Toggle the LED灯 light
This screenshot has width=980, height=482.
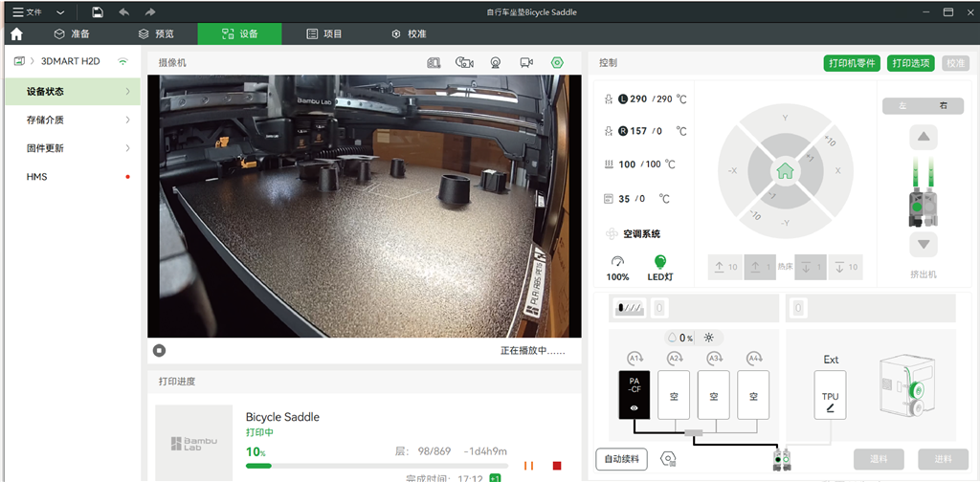[x=659, y=262]
